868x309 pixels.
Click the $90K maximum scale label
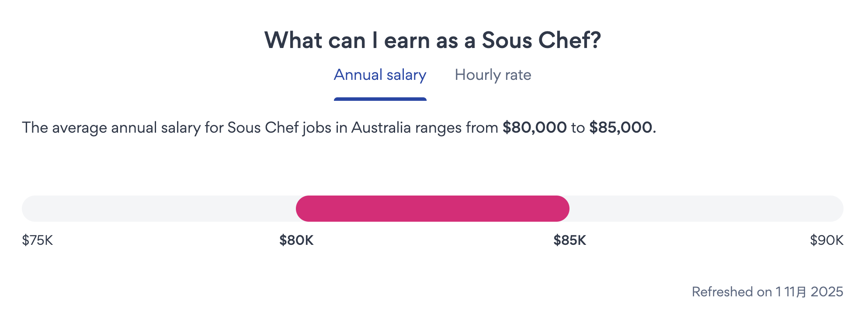(826, 240)
